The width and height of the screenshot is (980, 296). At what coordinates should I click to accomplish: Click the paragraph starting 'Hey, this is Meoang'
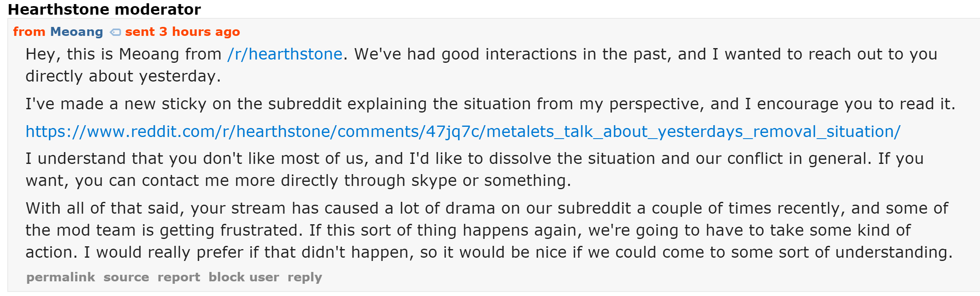[481, 65]
